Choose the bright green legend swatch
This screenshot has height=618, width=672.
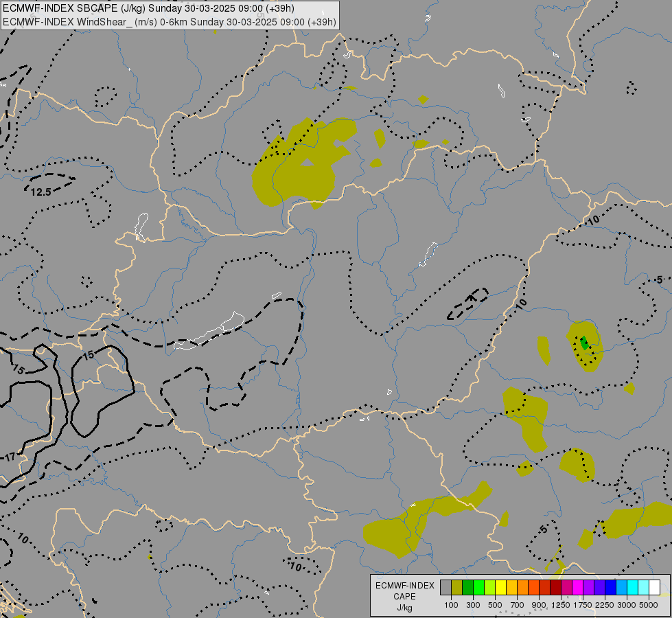(x=478, y=588)
